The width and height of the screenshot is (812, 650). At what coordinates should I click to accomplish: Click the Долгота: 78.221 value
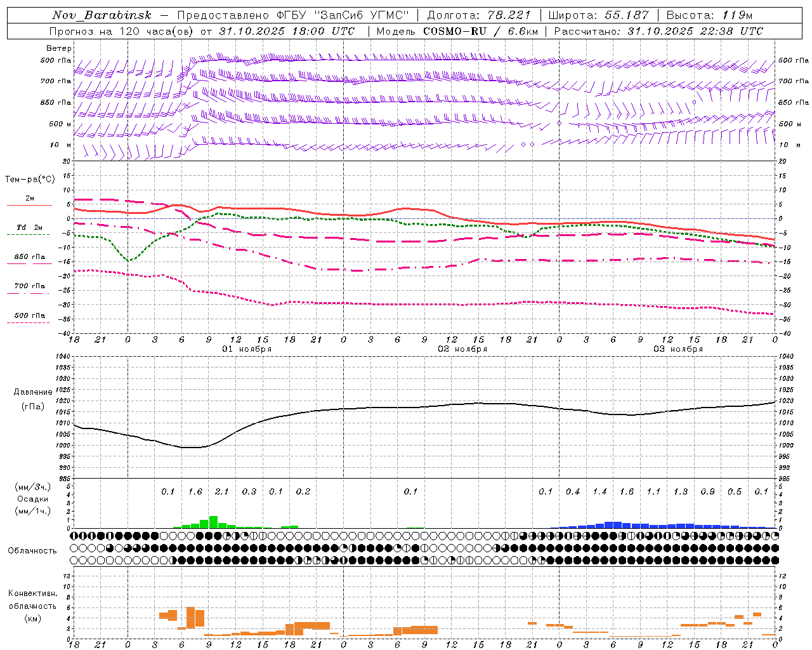479,15
